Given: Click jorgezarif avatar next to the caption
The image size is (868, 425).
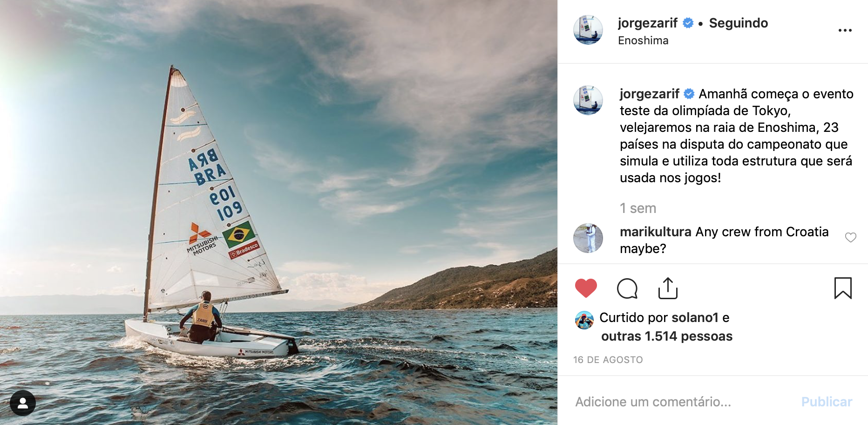Looking at the screenshot, I should (588, 100).
